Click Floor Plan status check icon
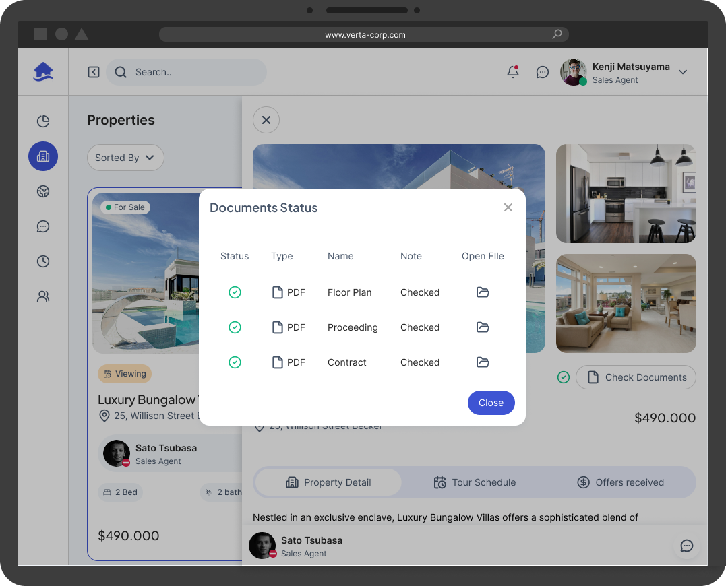Screen dimensions: 728x586 (235, 292)
